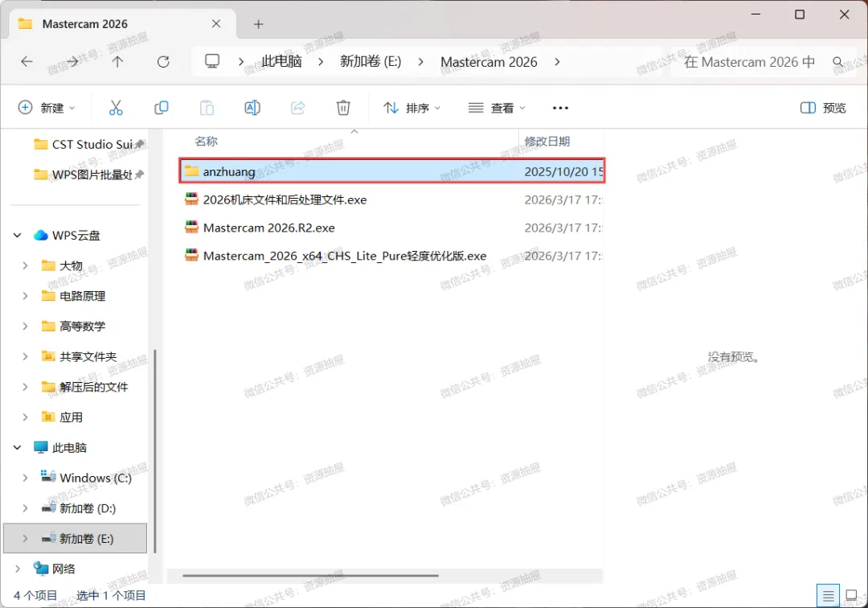Switch to details view icon in status bar
Viewport: 868px width, 608px height.
click(x=828, y=596)
